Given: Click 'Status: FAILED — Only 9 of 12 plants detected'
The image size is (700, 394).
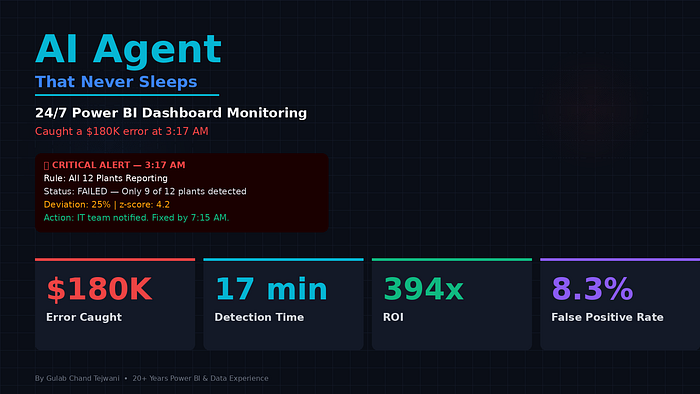Looking at the screenshot, I should tap(145, 191).
